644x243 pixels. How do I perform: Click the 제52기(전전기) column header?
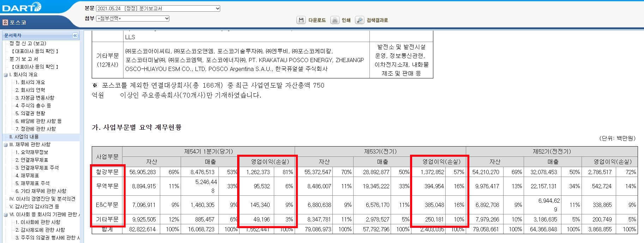point(552,152)
